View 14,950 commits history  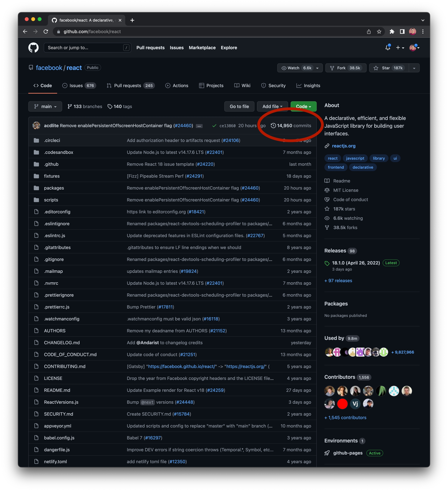pos(291,126)
